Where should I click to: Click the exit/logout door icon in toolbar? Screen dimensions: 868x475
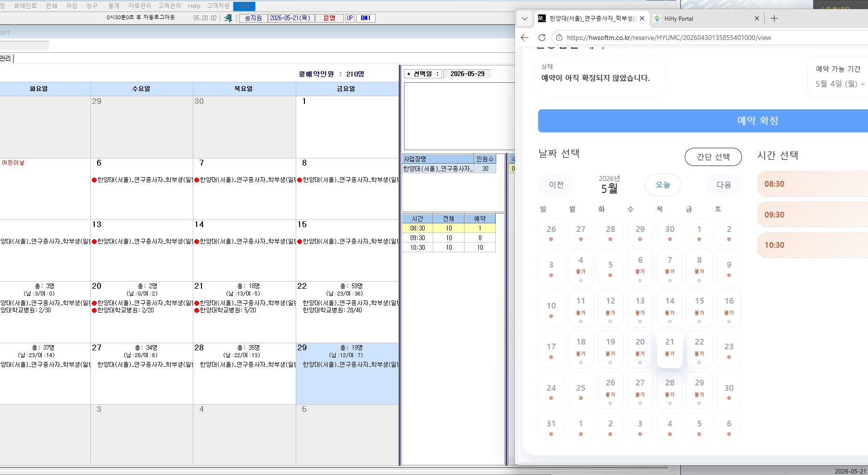[x=228, y=18]
